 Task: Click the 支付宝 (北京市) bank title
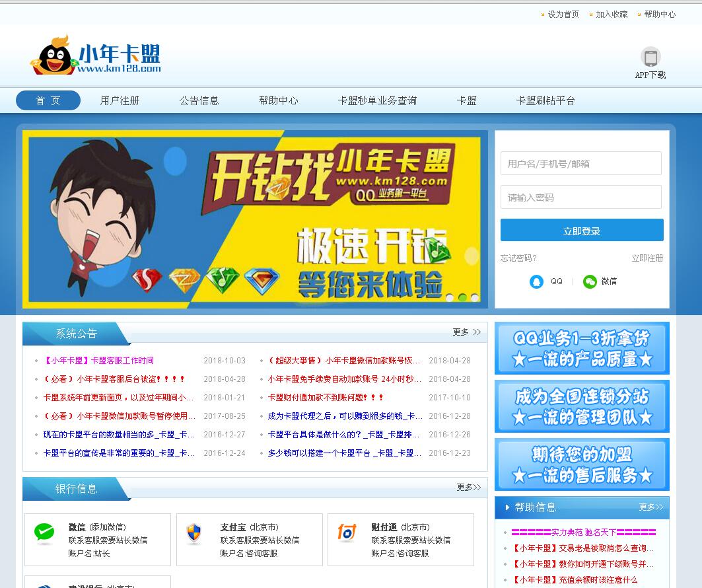coord(250,527)
